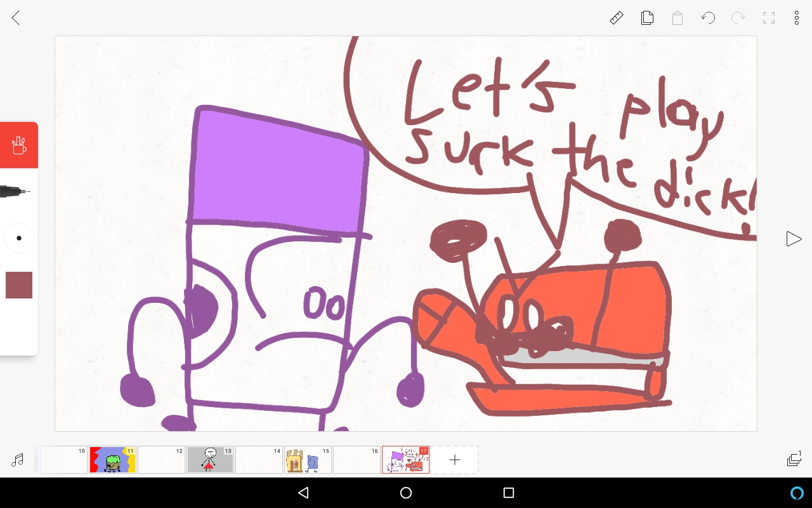Select the frame 11 thumbnail

(112, 460)
